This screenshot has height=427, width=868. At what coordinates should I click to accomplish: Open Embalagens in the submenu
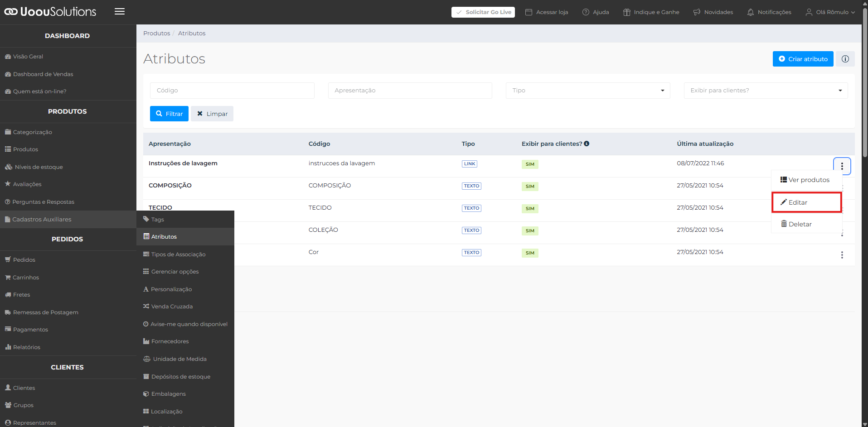pyautogui.click(x=185, y=394)
